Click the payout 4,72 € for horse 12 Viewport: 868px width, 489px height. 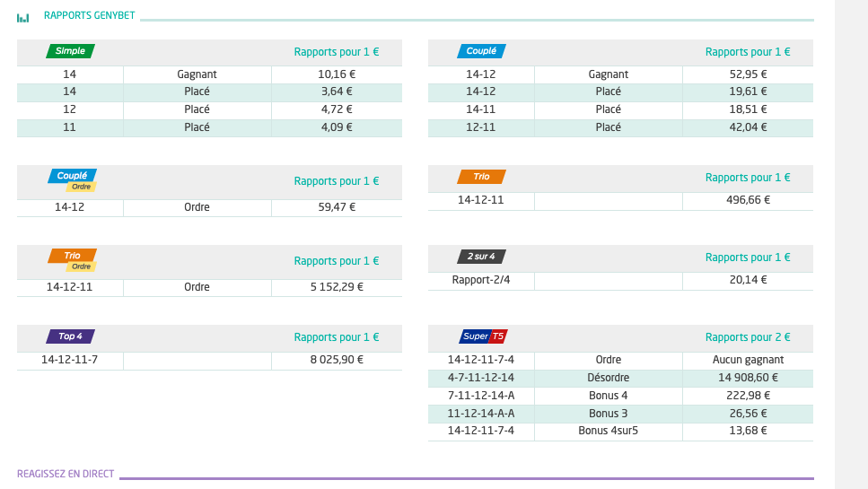(337, 109)
